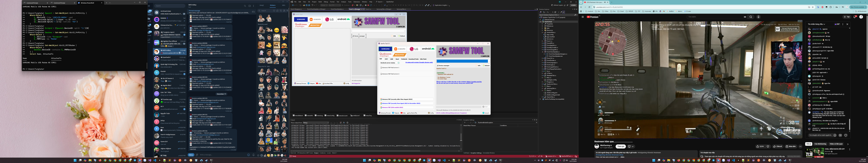This screenshot has height=163, width=868.
Task: Switch to the Odin Flash tab
Action: 423,59
